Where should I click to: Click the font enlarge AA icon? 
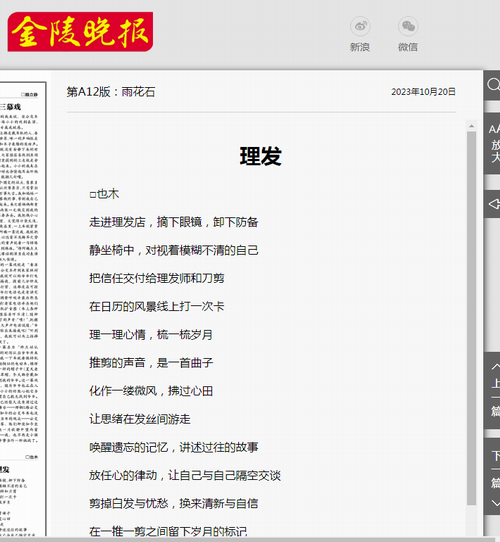[x=495, y=129]
